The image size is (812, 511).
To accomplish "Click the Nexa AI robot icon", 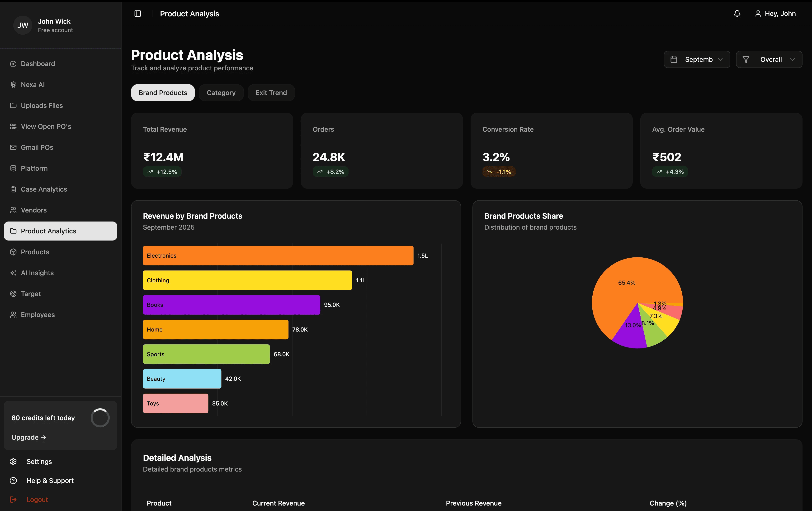I will coord(13,85).
